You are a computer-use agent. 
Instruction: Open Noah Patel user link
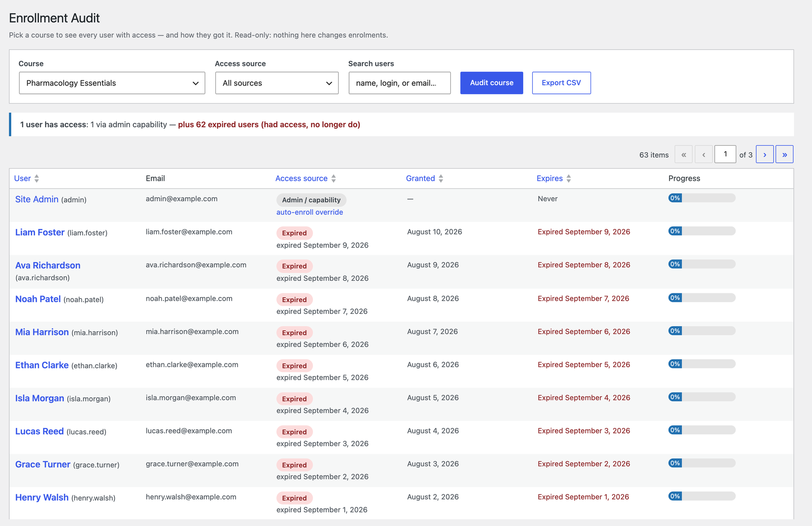(38, 299)
